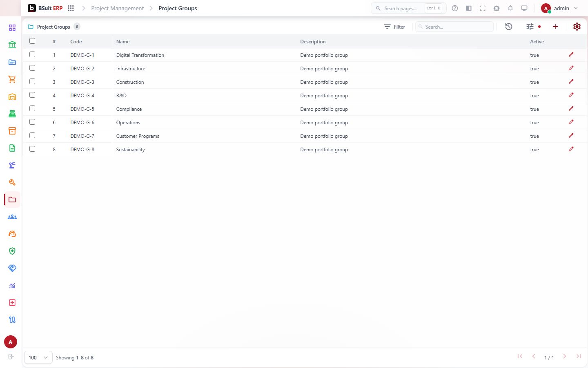Click the Project Groups breadcrumb
This screenshot has width=588, height=368.
click(x=178, y=8)
